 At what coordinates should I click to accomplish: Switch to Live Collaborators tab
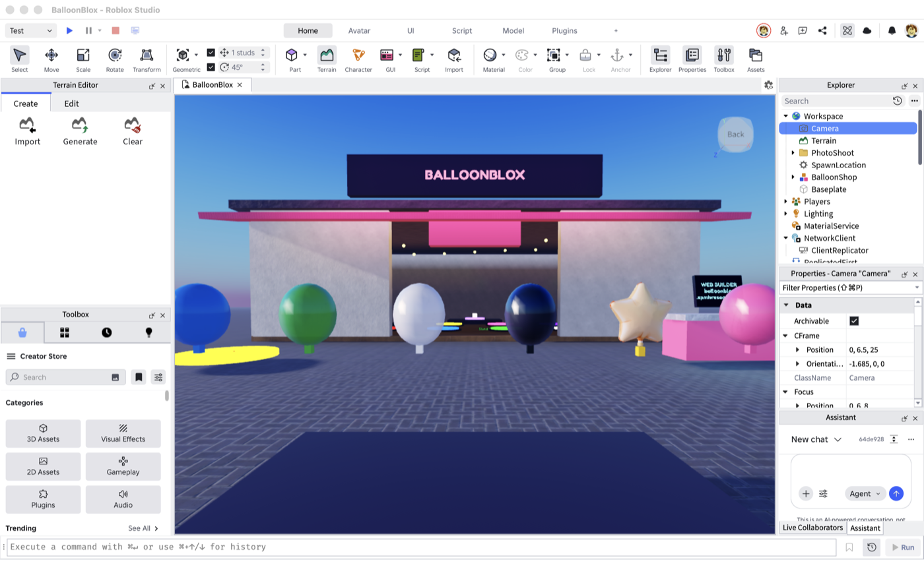[x=812, y=528]
